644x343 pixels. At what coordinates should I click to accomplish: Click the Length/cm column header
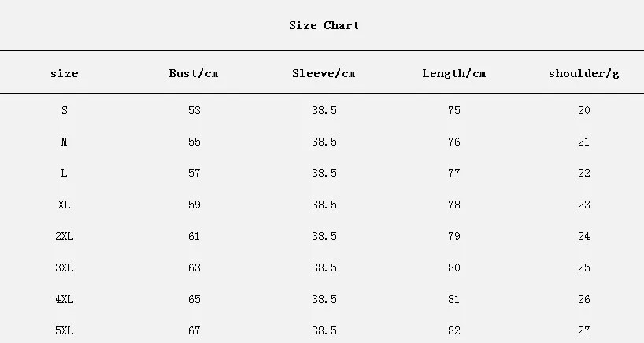(453, 73)
